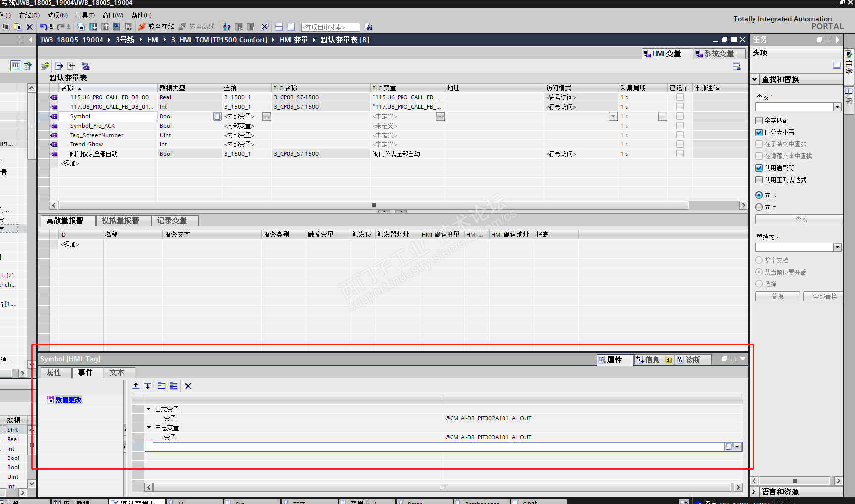Click the delete X icon in events toolbar
Viewport: 855px width, 504px height.
click(188, 386)
